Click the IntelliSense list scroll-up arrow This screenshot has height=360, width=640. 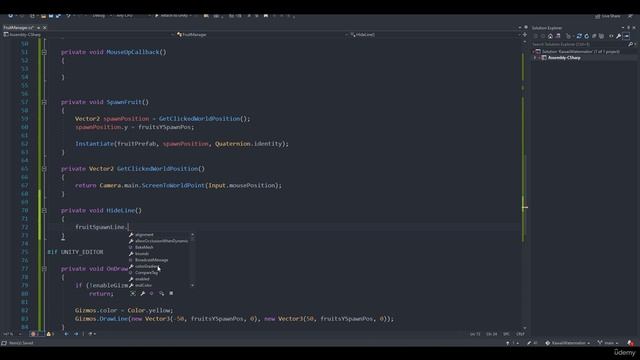(x=193, y=235)
